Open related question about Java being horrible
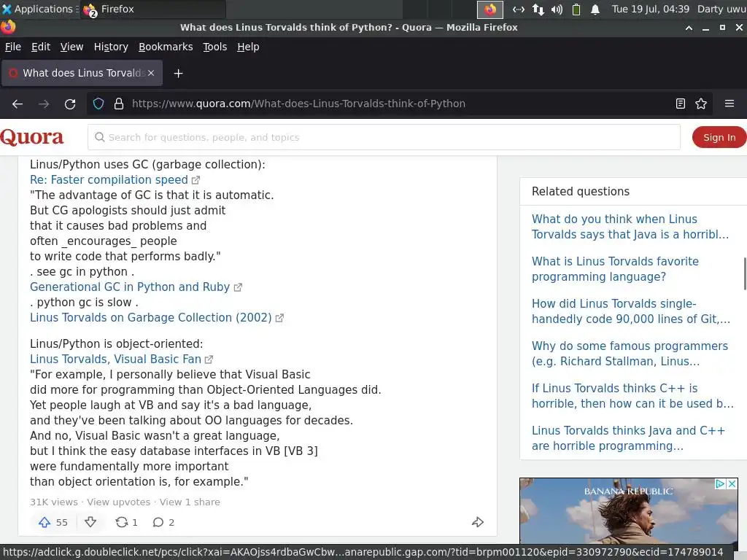747x560 pixels. (x=630, y=227)
